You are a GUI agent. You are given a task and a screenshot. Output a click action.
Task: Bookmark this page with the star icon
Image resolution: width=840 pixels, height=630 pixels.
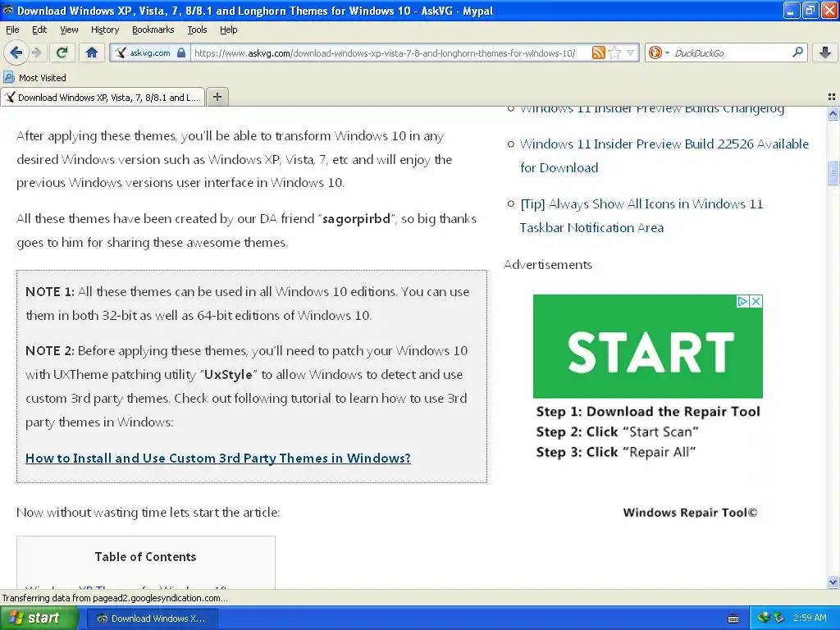614,52
